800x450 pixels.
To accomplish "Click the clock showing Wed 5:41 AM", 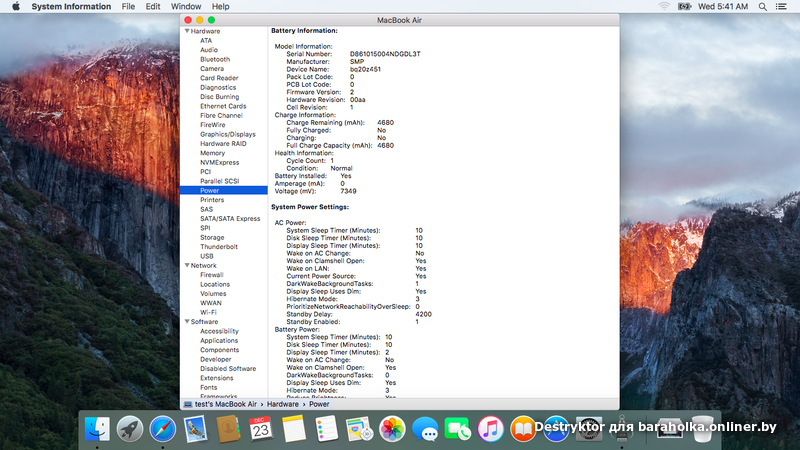I will pos(722,7).
